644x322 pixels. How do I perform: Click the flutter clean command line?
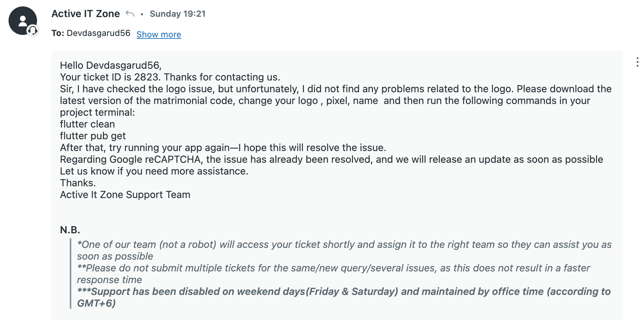click(x=87, y=124)
